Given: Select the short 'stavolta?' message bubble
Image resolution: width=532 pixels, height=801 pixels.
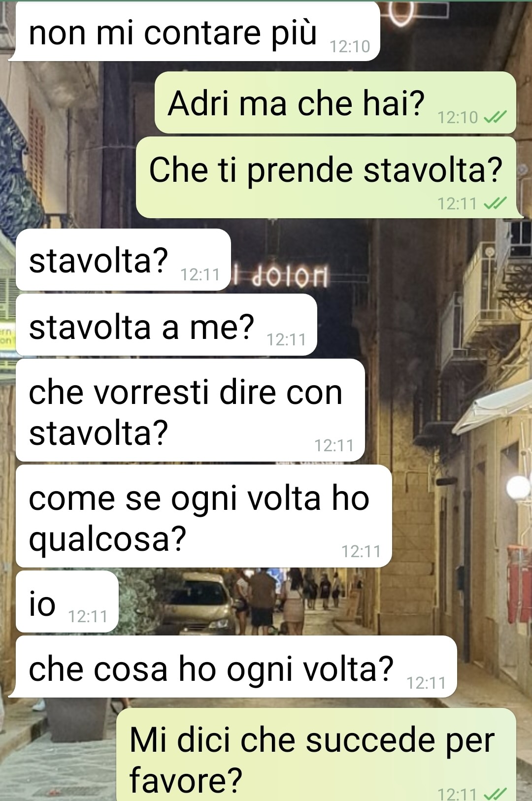Looking at the screenshot, I should click(x=123, y=260).
